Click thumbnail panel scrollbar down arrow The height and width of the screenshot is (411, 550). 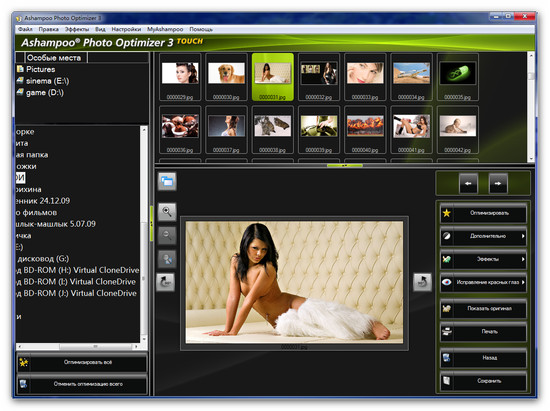pos(531,159)
